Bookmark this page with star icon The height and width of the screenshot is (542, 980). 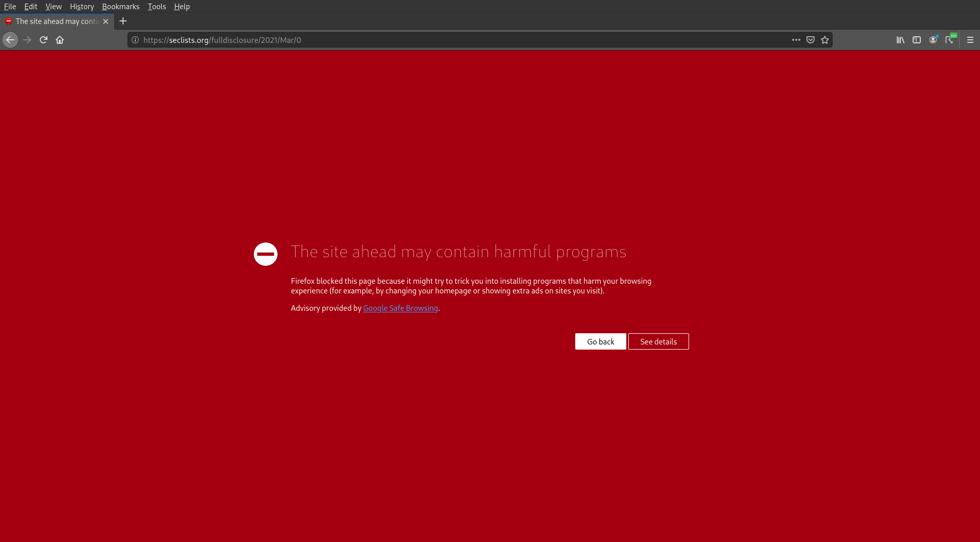click(825, 40)
